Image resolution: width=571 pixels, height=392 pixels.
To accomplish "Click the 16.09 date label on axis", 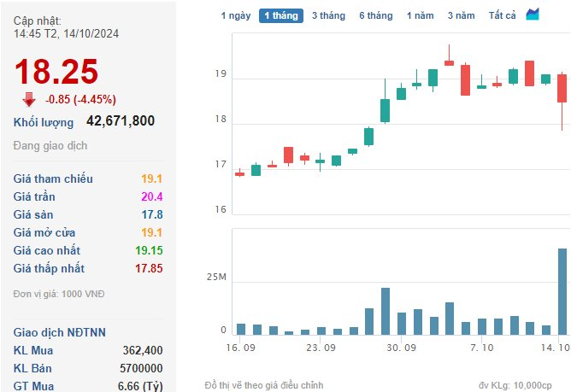I will coord(241,348).
